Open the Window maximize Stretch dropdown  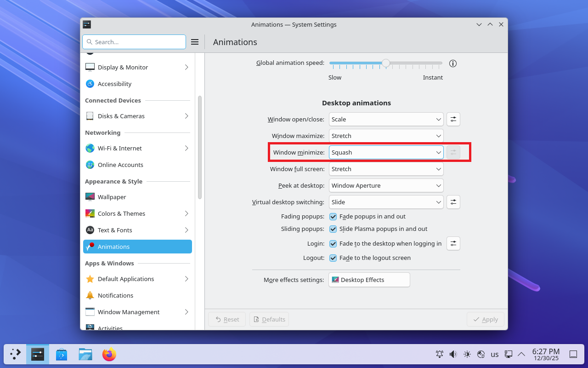386,136
